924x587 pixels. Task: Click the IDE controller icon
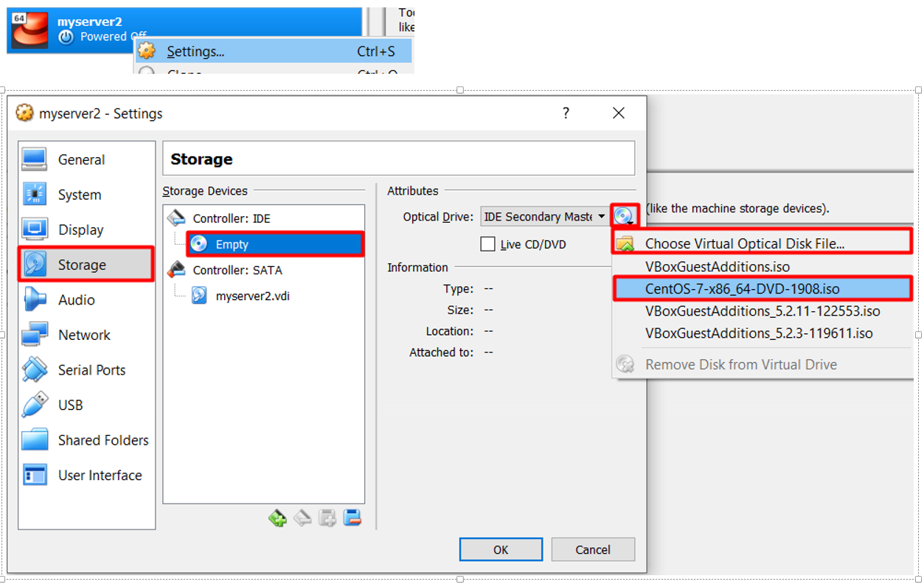click(x=176, y=218)
